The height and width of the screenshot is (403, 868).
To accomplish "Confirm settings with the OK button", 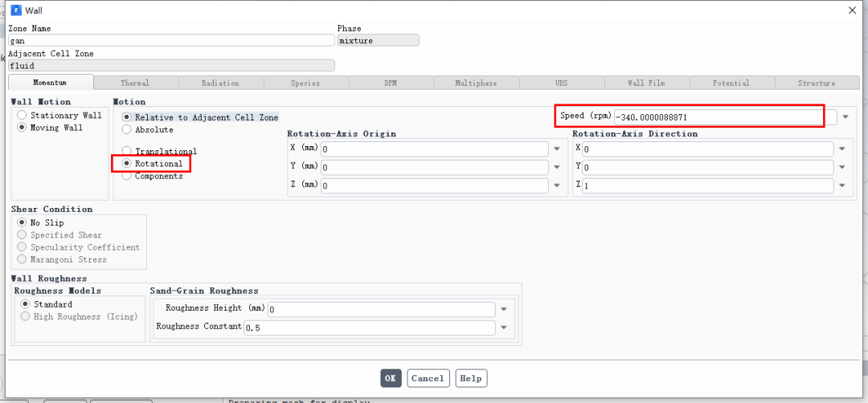I will (x=391, y=378).
